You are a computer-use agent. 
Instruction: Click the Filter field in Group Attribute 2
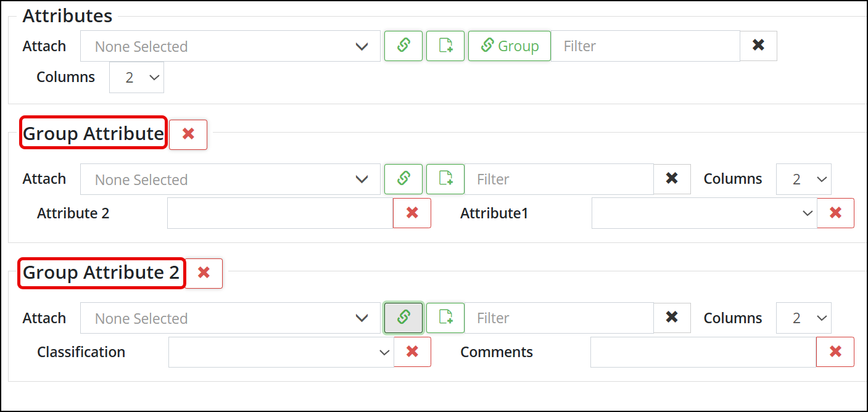tap(559, 318)
